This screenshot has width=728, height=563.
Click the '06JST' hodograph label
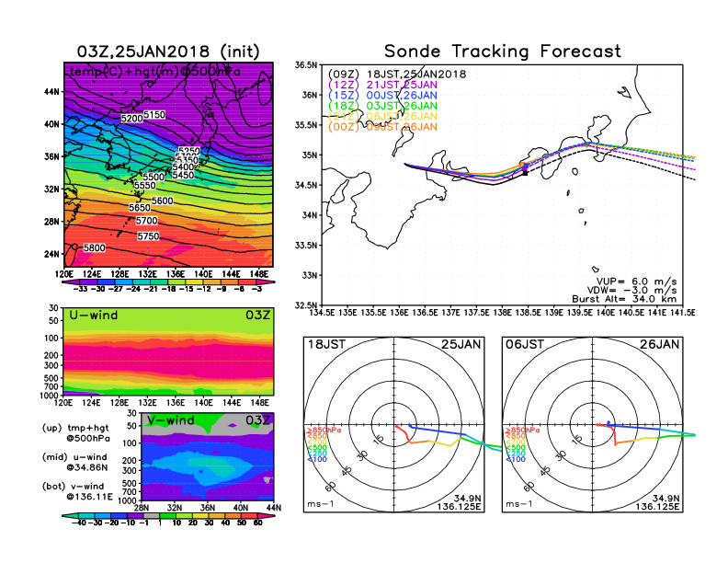tap(525, 345)
